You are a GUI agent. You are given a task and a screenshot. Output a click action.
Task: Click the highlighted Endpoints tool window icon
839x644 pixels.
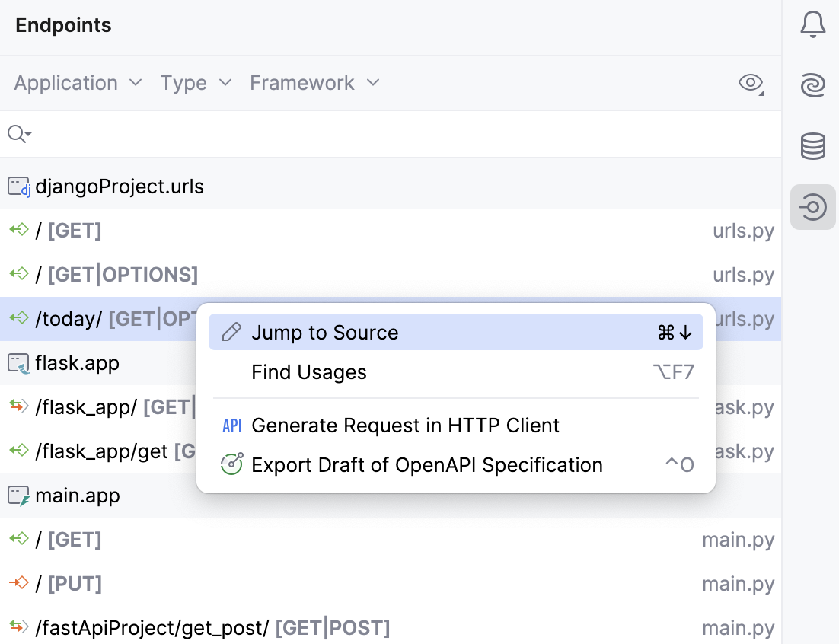[x=813, y=207]
